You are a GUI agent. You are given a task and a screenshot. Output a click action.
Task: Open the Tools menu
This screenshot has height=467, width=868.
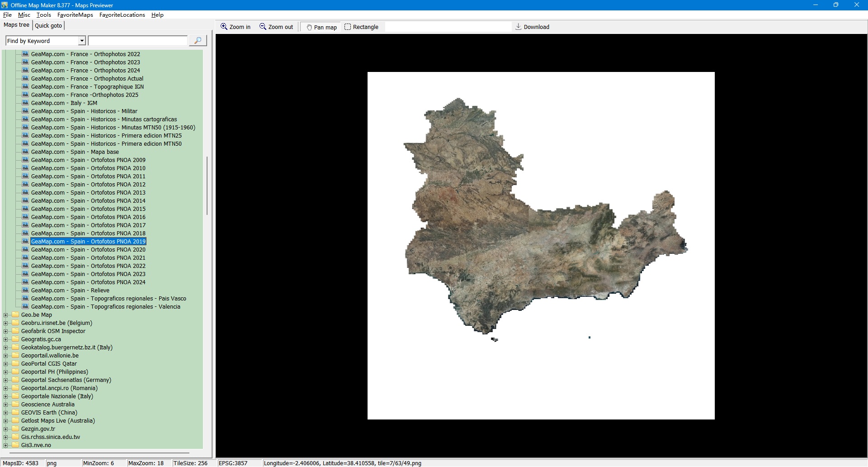[44, 15]
